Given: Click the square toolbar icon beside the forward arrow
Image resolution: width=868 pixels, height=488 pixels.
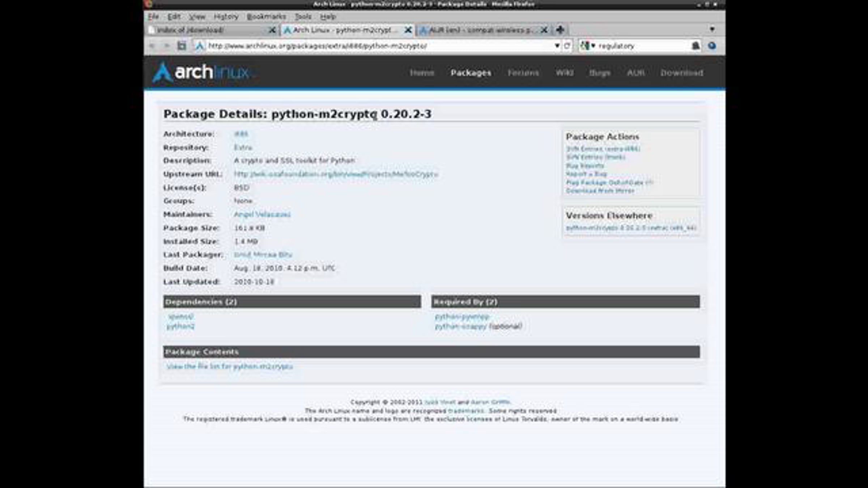Looking at the screenshot, I should click(182, 46).
